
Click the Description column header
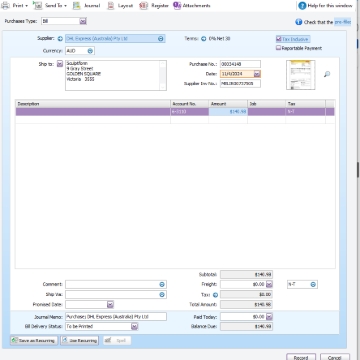click(93, 104)
